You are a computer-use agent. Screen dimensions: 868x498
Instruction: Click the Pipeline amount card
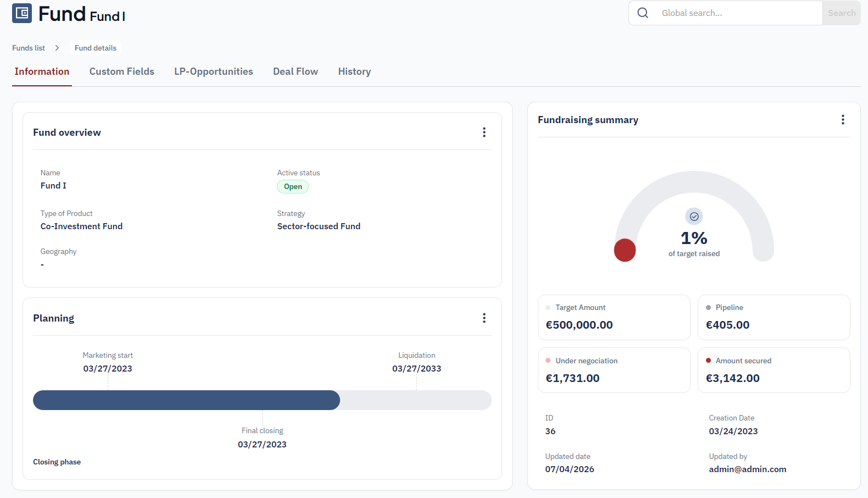point(774,317)
